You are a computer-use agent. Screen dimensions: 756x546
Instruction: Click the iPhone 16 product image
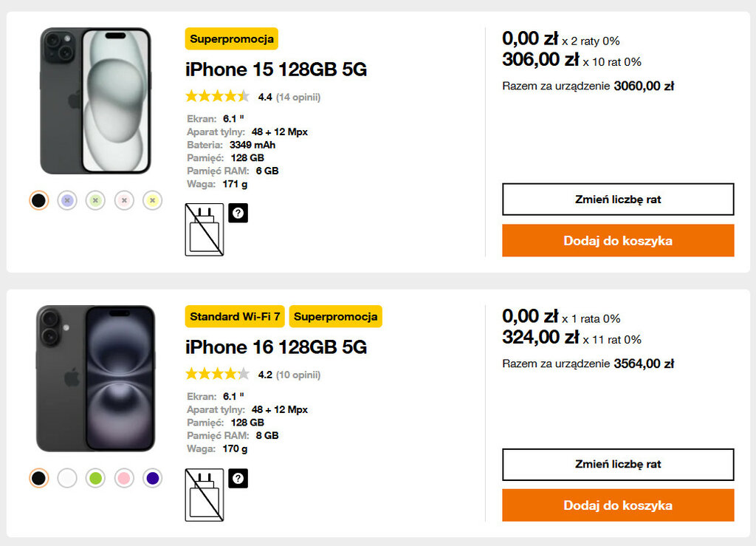(95, 378)
